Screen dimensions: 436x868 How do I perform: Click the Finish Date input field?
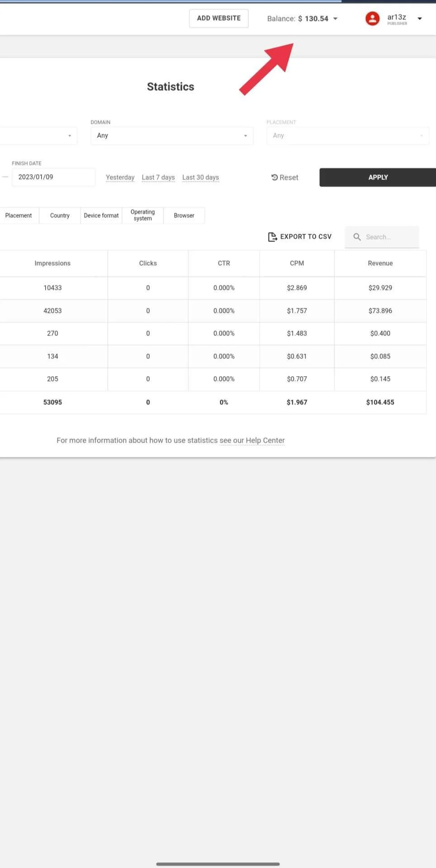click(54, 177)
